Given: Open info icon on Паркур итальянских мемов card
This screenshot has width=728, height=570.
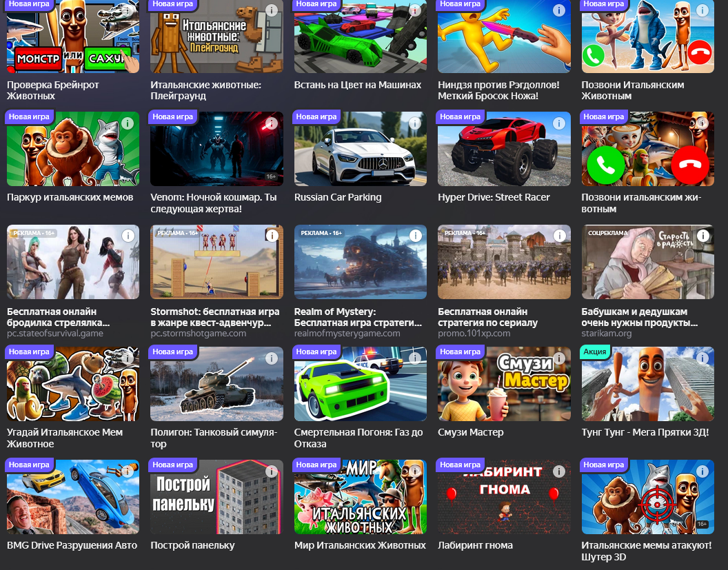Looking at the screenshot, I should (128, 123).
